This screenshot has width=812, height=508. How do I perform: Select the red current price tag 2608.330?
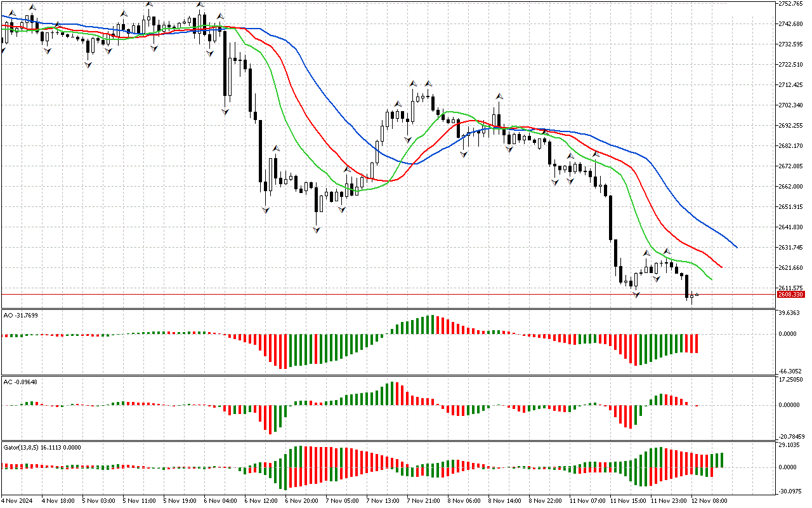click(792, 294)
